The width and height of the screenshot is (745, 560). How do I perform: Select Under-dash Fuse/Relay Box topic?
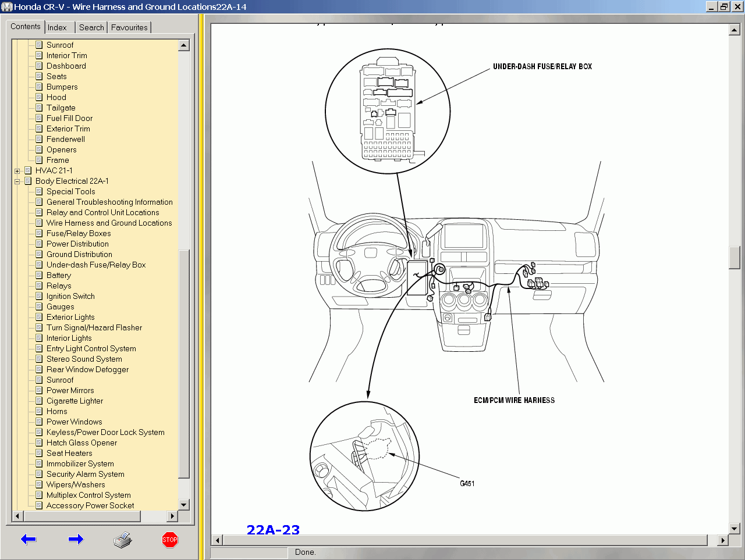96,265
